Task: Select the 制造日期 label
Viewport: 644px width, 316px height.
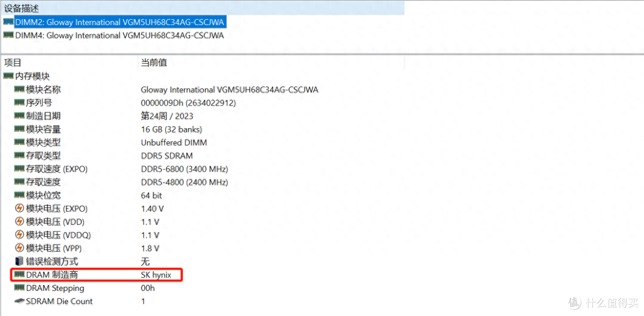Action: [x=44, y=116]
